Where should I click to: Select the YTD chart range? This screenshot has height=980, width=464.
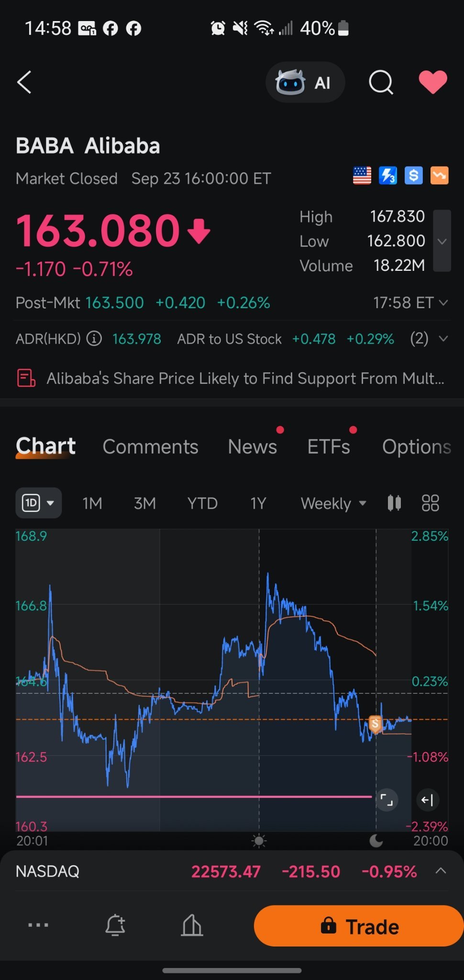pos(202,503)
